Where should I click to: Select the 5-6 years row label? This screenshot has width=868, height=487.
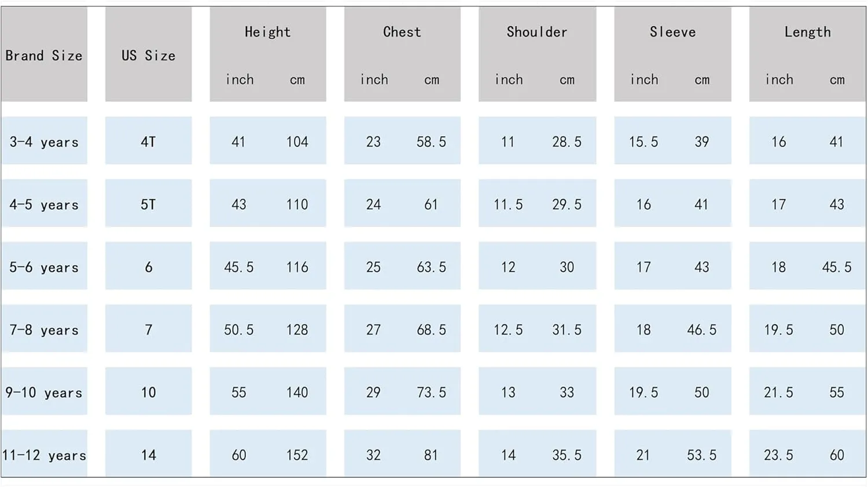coord(44,266)
